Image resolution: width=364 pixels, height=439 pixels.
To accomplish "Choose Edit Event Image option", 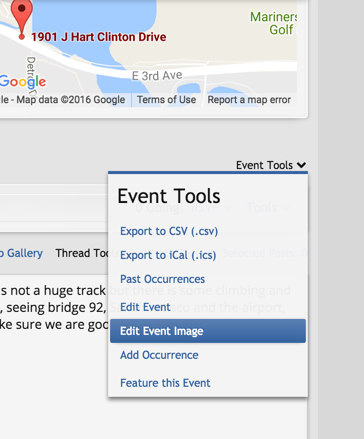I will 208,331.
